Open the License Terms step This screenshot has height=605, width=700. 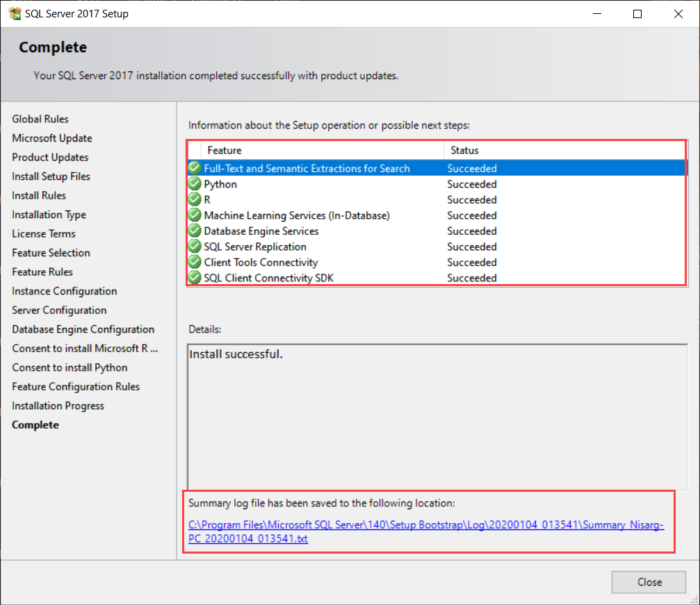click(43, 233)
